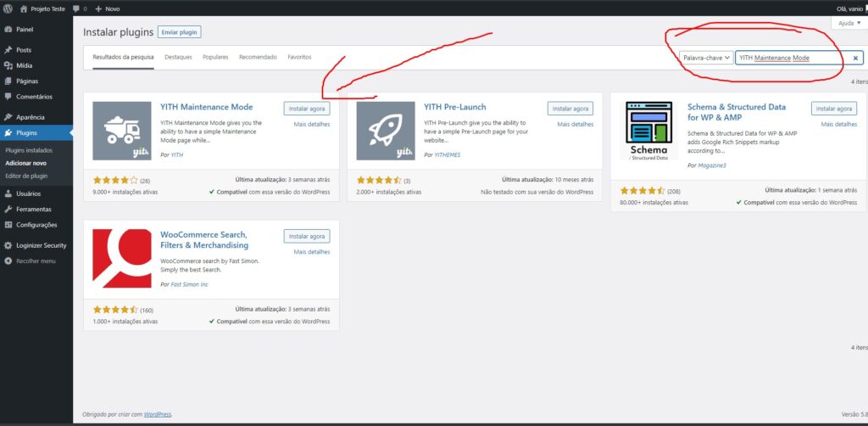868x426 pixels.
Task: Click the YITH Pre-Launch title link
Action: coord(455,107)
